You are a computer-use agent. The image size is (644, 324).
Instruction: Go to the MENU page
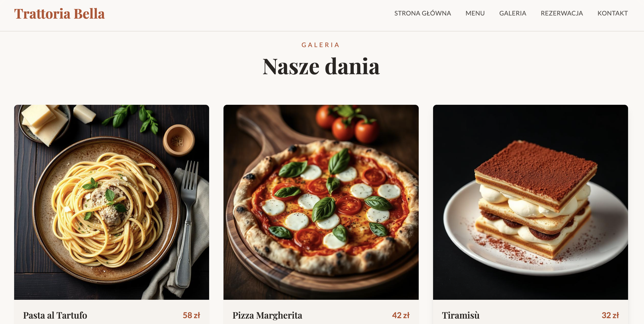click(x=475, y=13)
